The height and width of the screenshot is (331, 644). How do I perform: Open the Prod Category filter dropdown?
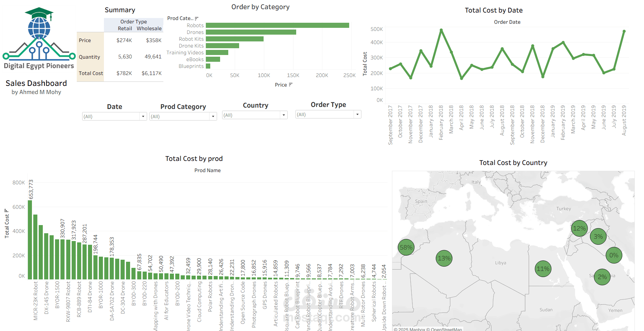coord(213,116)
